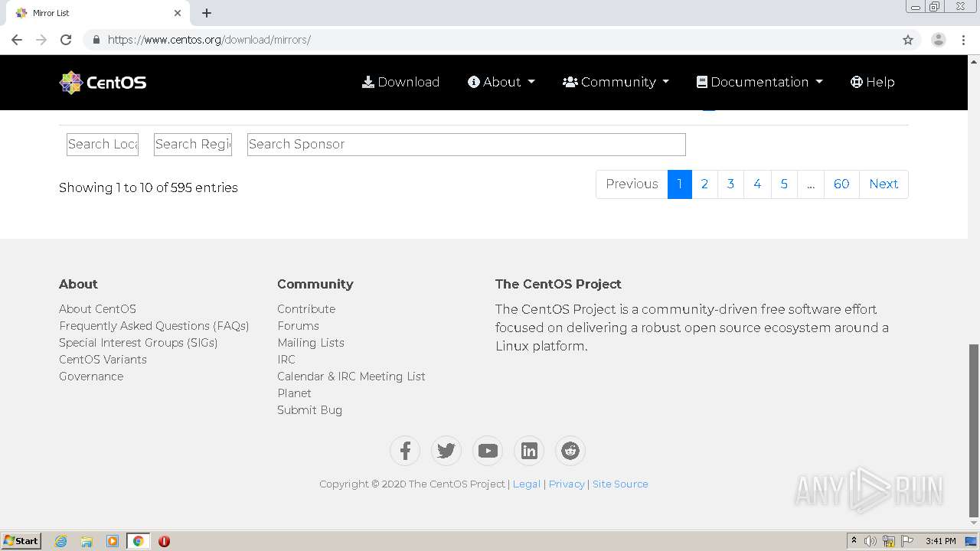This screenshot has height=551, width=980.
Task: Expand the Community dropdown menu
Action: pos(616,82)
